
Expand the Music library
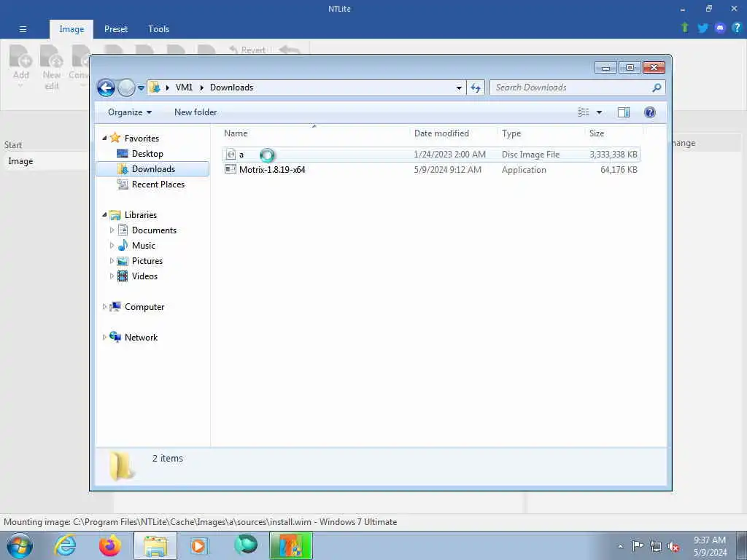112,246
